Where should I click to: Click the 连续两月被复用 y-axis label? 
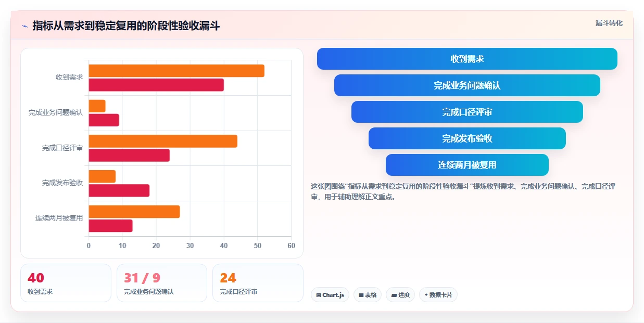59,218
